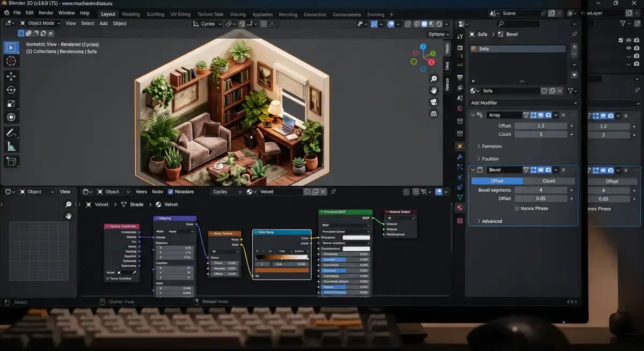Screen dimensions: 644x351
Task: Choose the Measure tool
Action: point(11,147)
